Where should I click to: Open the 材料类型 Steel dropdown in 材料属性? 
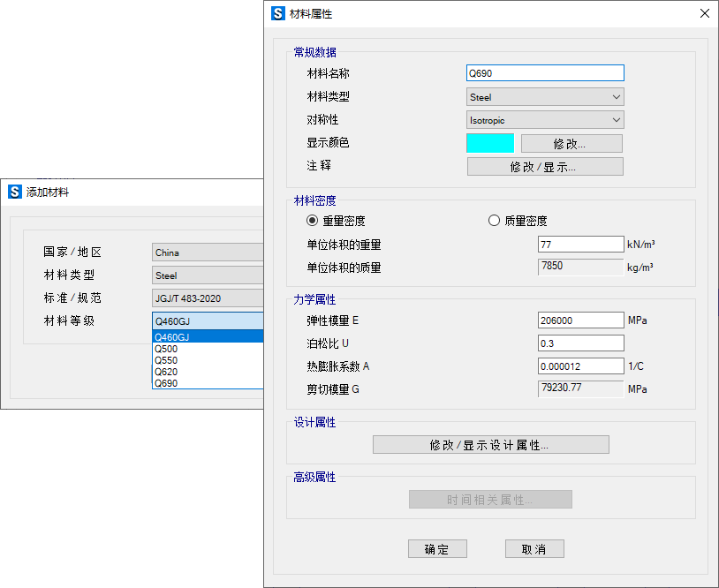[545, 97]
